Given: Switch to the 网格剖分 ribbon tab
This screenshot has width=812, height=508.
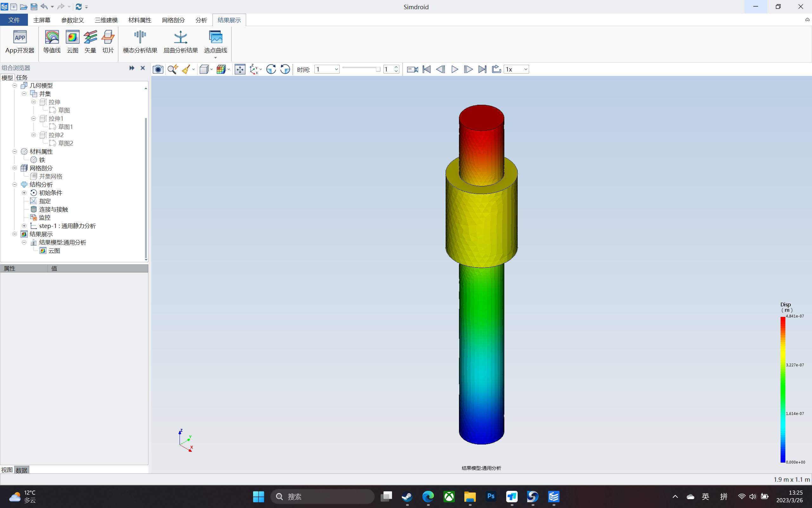Looking at the screenshot, I should pyautogui.click(x=173, y=20).
